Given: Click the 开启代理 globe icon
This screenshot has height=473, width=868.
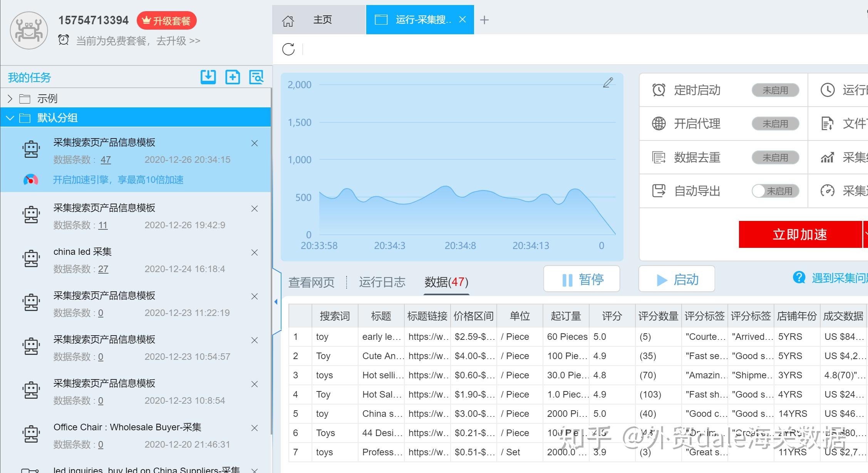Looking at the screenshot, I should pyautogui.click(x=659, y=124).
